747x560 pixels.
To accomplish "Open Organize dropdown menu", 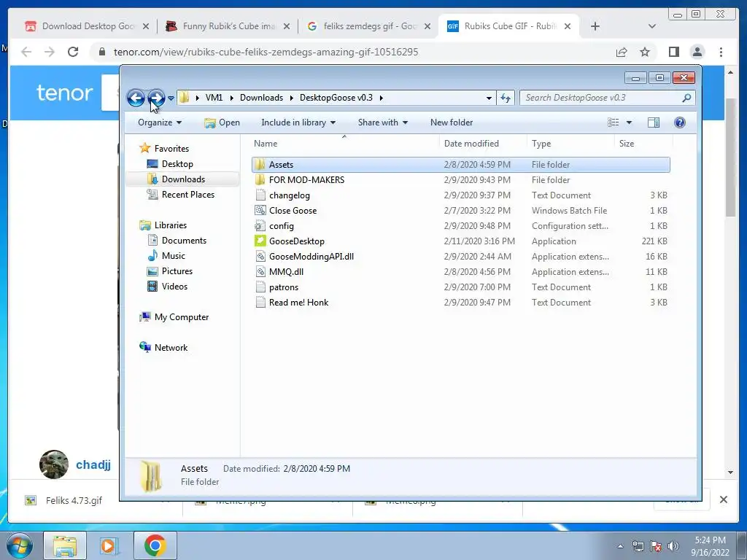I will (160, 122).
